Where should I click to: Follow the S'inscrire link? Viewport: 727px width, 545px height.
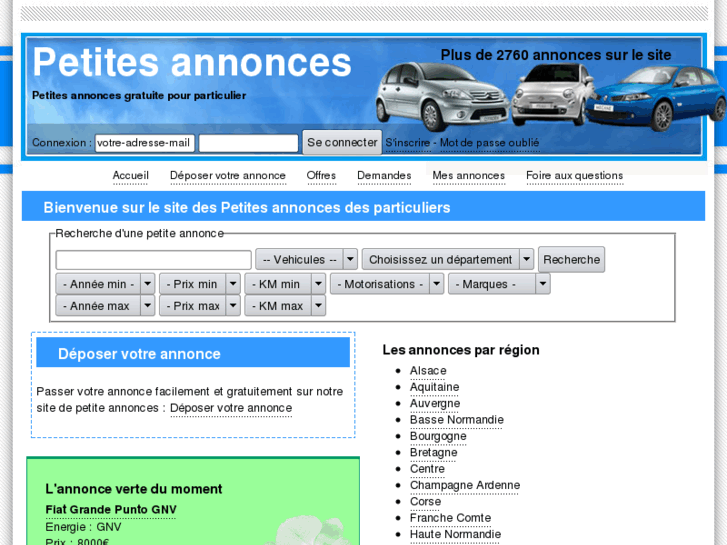pos(408,143)
